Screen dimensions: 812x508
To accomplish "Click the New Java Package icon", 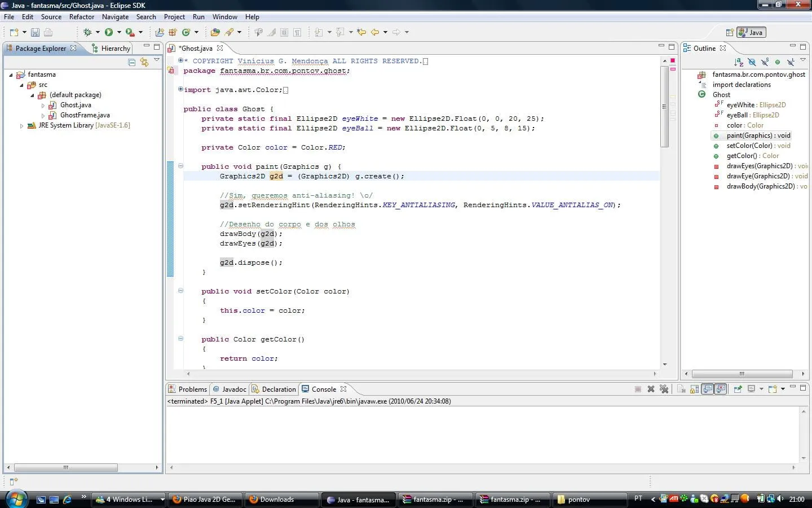I will pyautogui.click(x=173, y=32).
